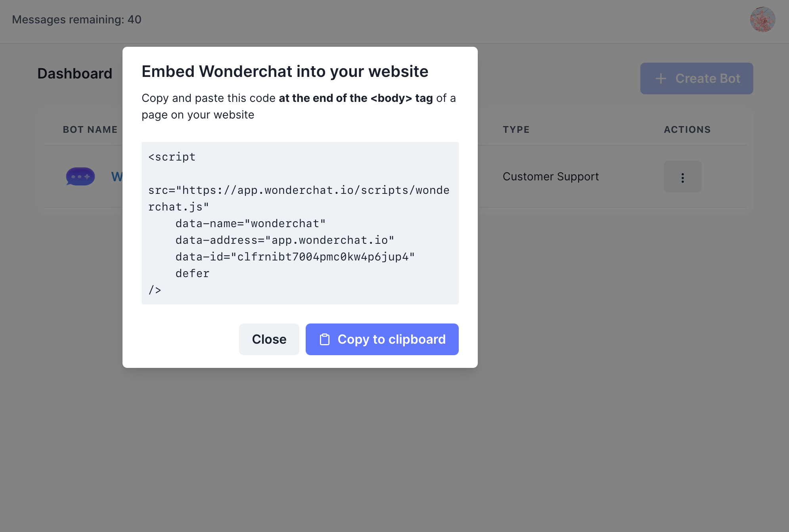Screen dimensions: 789x532
Task: Click the data-address attribute line
Action: 284,240
